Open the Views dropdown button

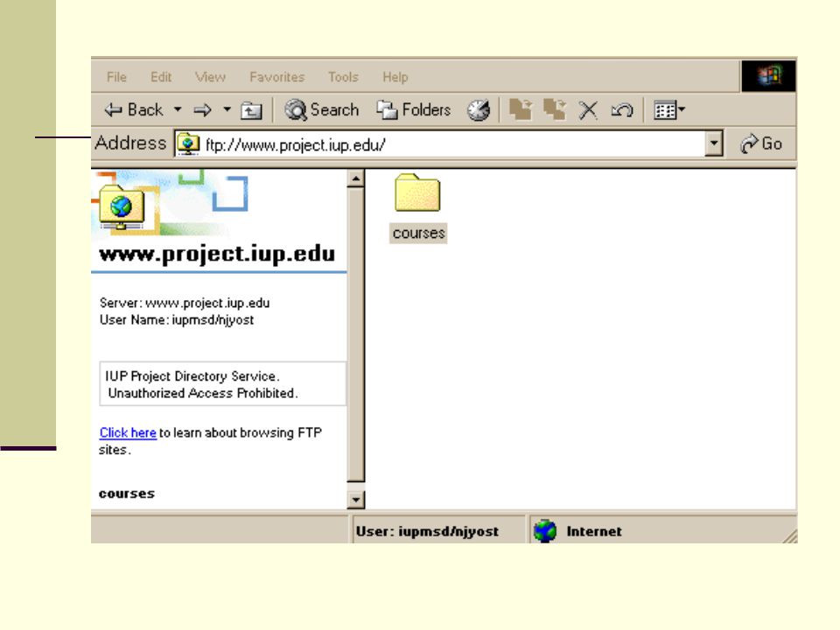(x=669, y=110)
